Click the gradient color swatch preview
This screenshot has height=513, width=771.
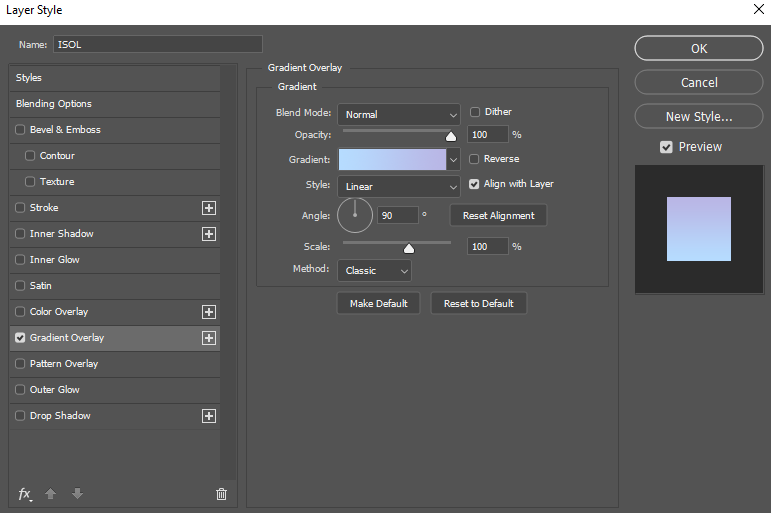pyautogui.click(x=392, y=160)
